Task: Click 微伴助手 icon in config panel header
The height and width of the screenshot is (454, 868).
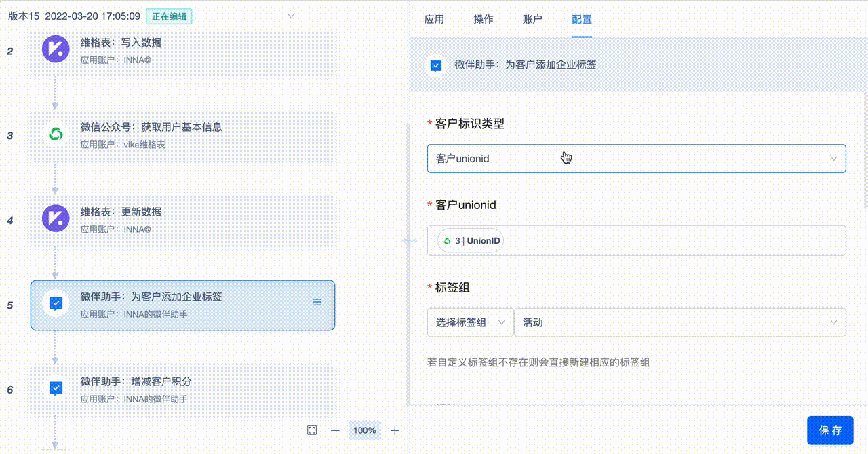Action: click(x=435, y=65)
